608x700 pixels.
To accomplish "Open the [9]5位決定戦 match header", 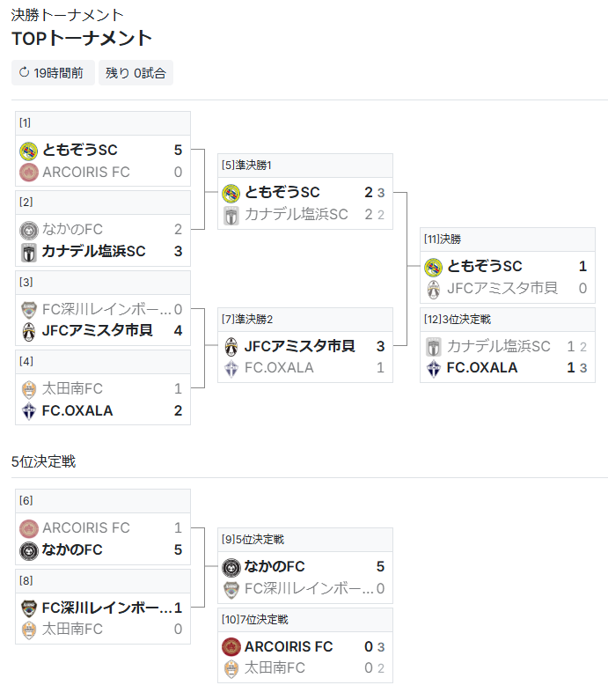I will (305, 539).
